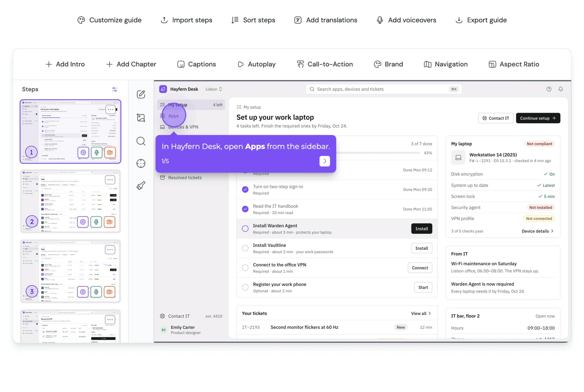Screen dimensions: 584x392
Task: Check Register your work phone circle
Action: 245,287
